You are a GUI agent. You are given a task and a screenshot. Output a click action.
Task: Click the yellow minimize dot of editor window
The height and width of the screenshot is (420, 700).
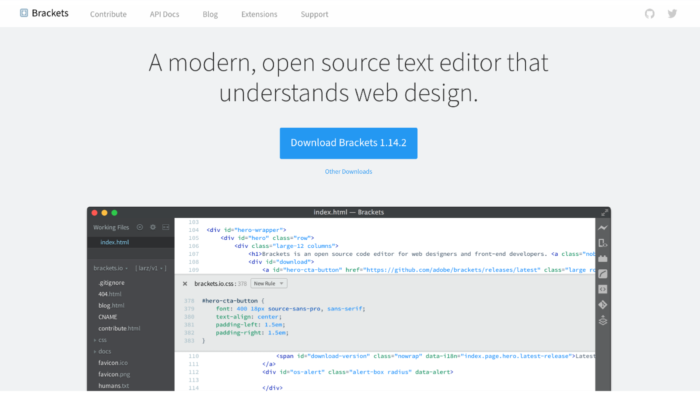pos(104,213)
